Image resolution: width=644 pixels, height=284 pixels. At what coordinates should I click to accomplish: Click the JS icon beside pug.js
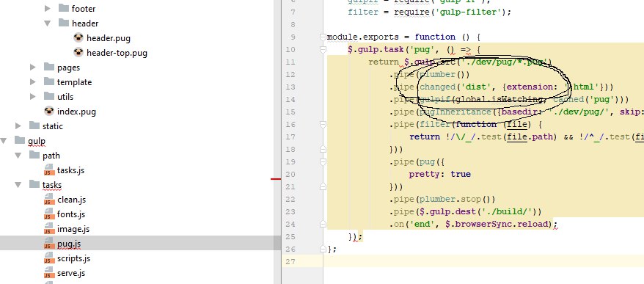49,244
